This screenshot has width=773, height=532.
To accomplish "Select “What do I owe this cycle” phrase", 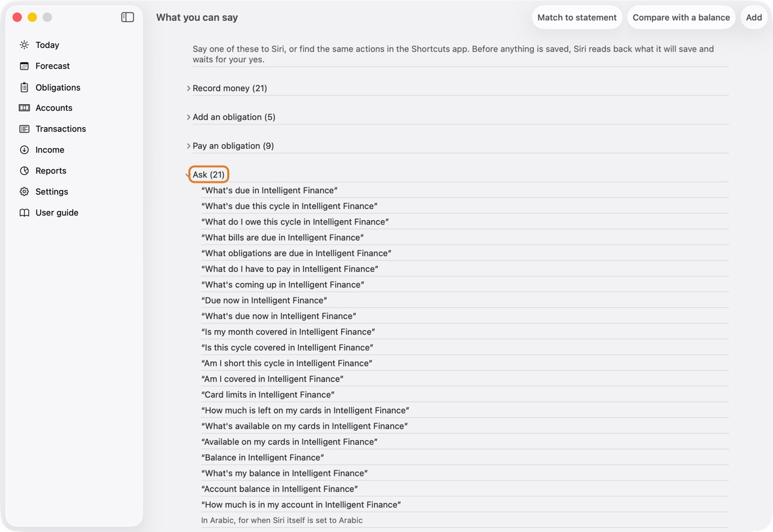I will (x=295, y=222).
